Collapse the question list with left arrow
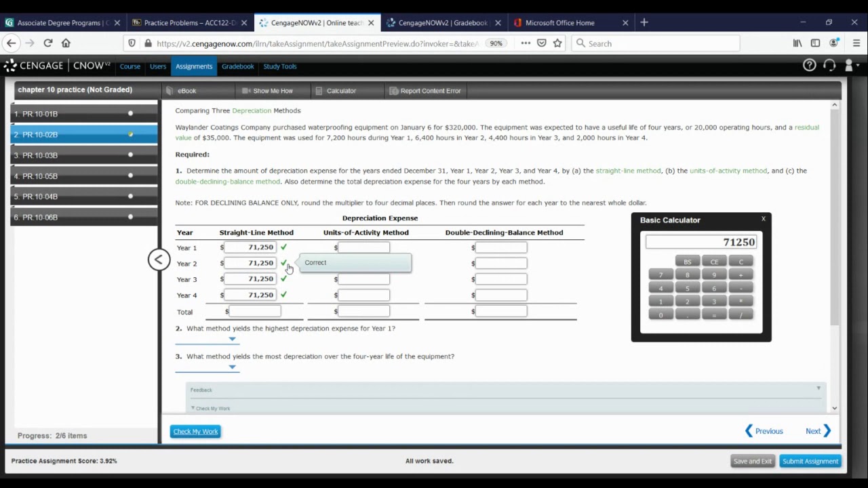Viewport: 868px width, 488px height. pos(159,260)
